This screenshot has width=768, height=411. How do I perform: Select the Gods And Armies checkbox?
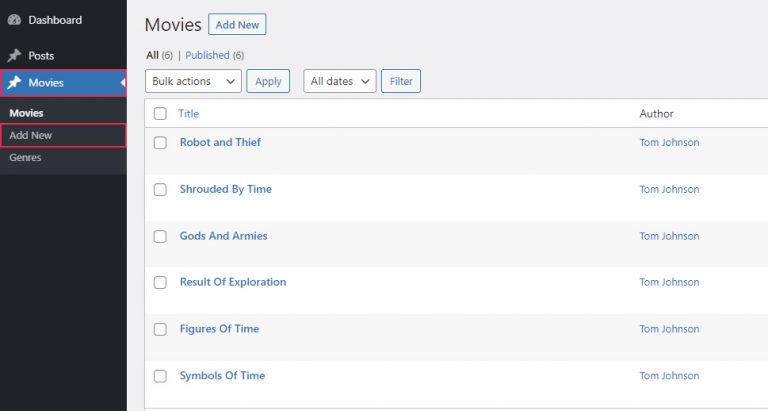coord(160,237)
